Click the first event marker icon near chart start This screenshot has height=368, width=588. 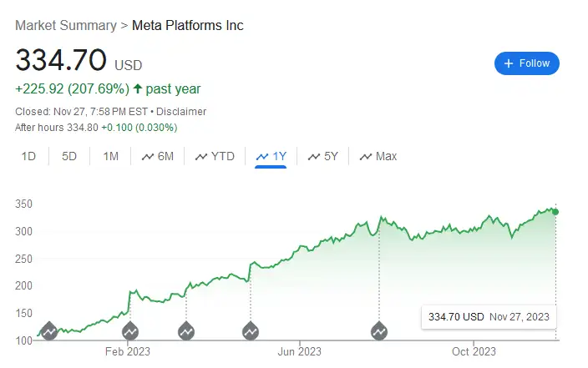49,331
